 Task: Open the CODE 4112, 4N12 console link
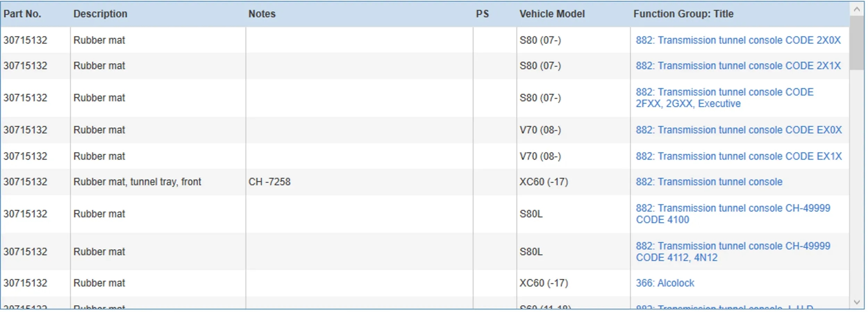click(x=733, y=252)
